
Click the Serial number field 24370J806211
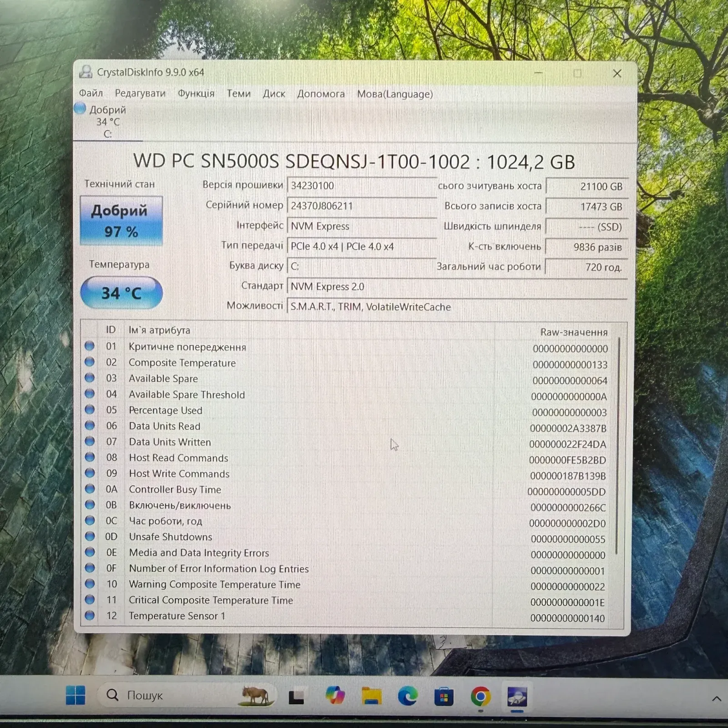[x=362, y=206]
